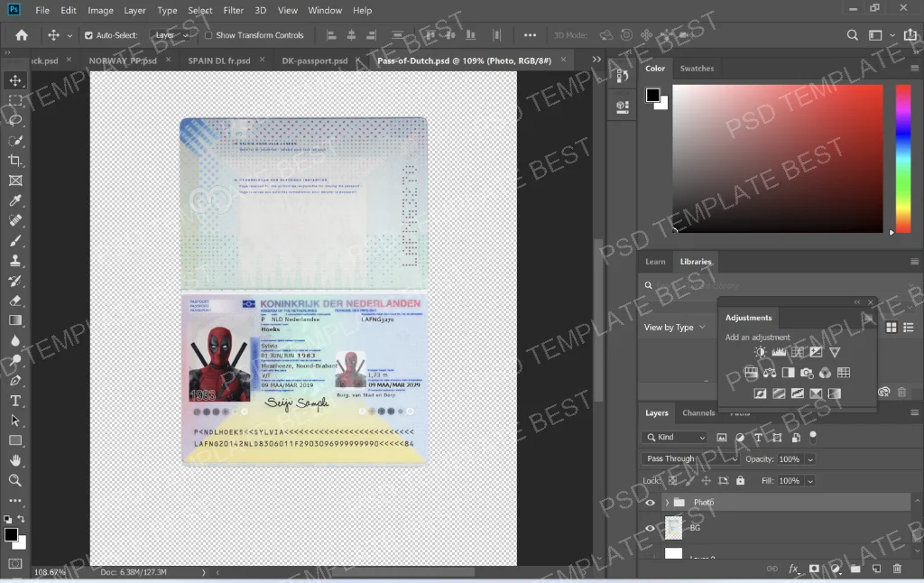The height and width of the screenshot is (583, 924).
Task: Toggle layer filtering on/off switch
Action: pyautogui.click(x=813, y=436)
